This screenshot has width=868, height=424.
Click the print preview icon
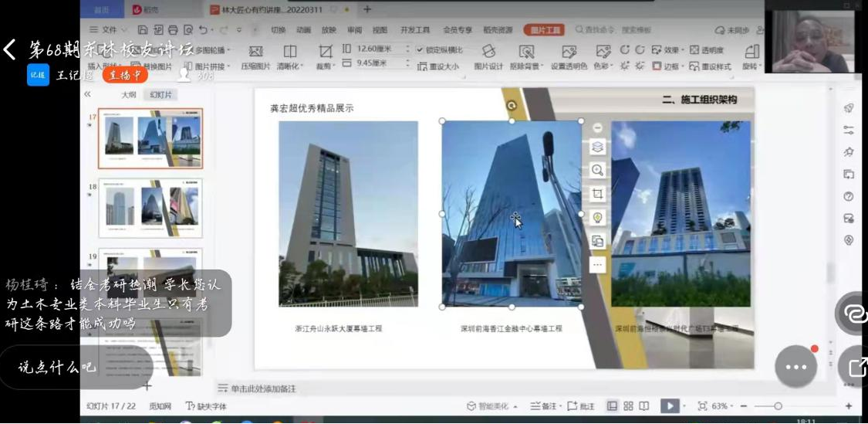tap(188, 30)
